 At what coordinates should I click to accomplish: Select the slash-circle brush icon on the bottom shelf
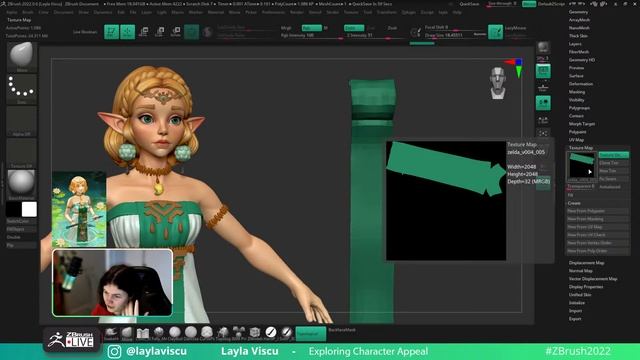point(271,333)
